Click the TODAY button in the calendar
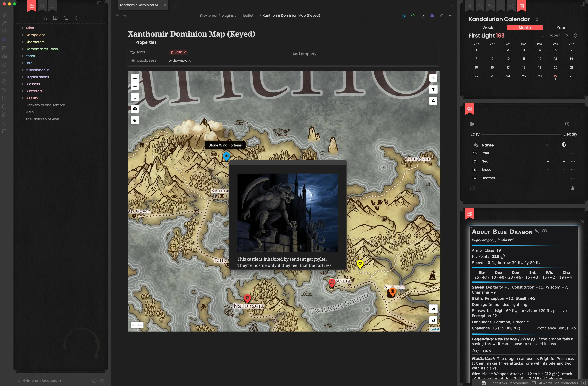588x386 pixels. point(555,35)
